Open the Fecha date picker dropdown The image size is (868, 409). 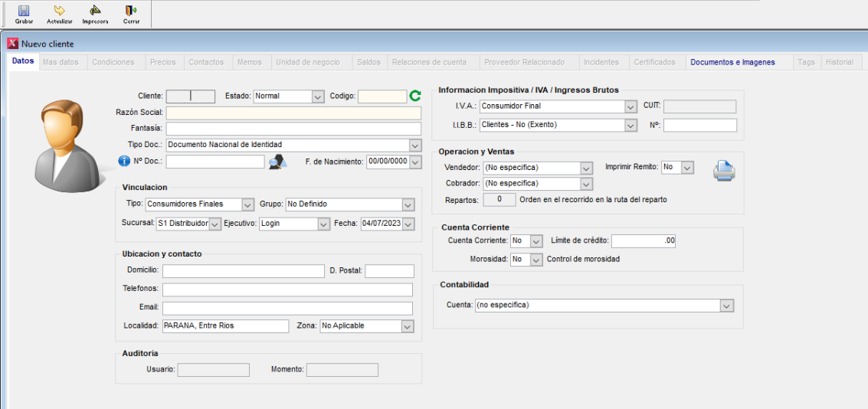click(408, 224)
